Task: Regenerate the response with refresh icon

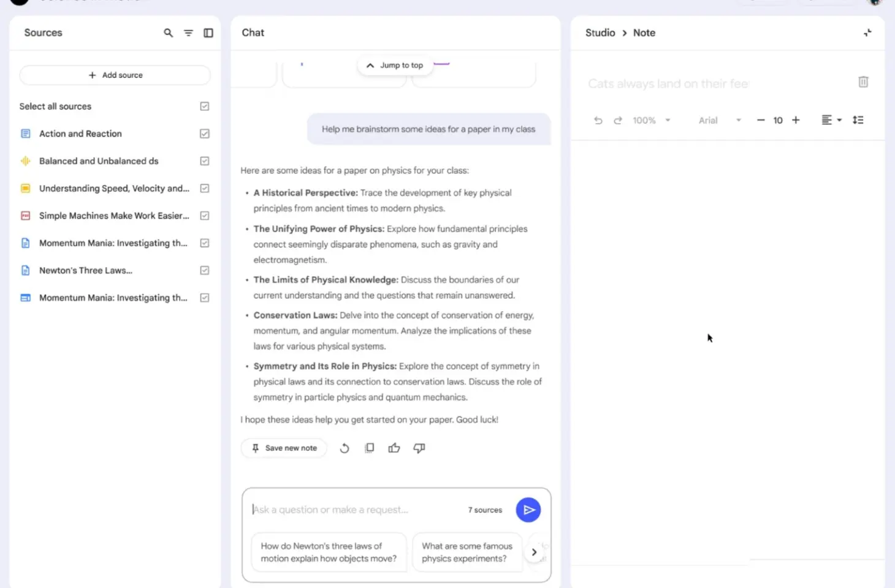Action: [x=345, y=448]
